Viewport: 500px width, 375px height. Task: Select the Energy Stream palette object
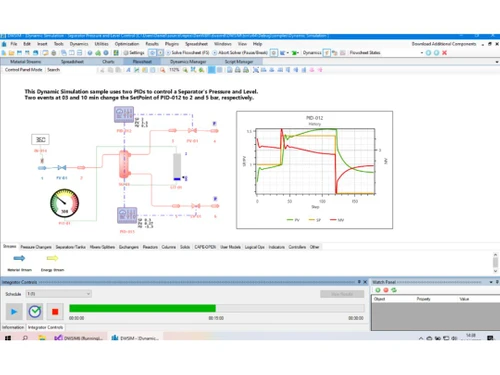52,262
